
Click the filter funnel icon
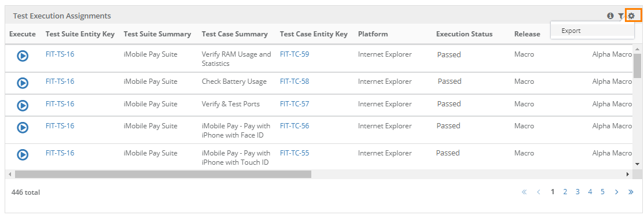(621, 16)
